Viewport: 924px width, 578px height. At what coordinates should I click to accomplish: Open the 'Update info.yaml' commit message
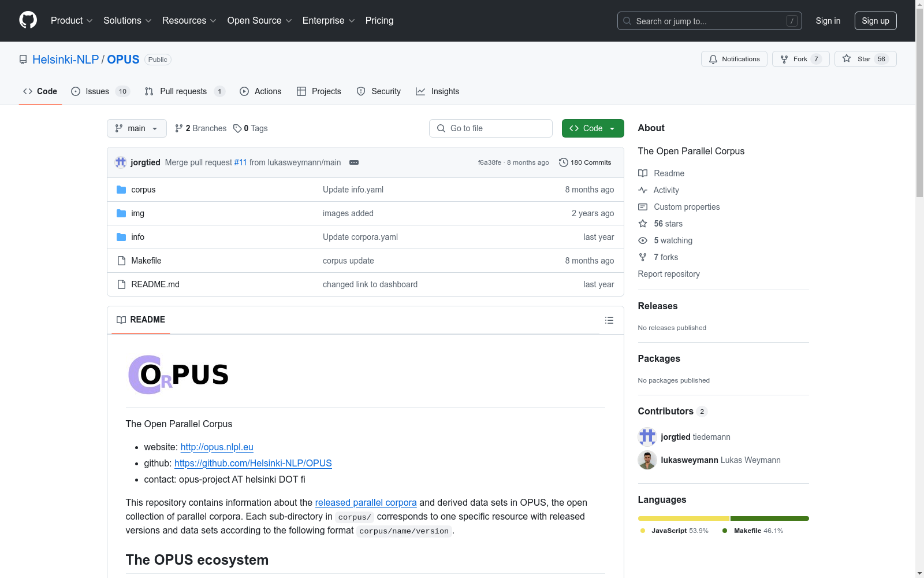(353, 190)
